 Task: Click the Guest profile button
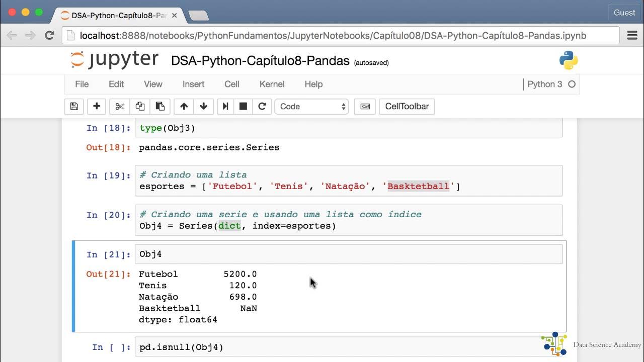tap(624, 13)
